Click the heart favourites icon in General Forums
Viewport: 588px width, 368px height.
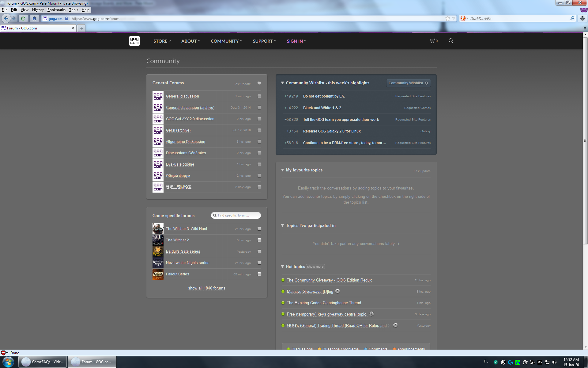point(259,83)
